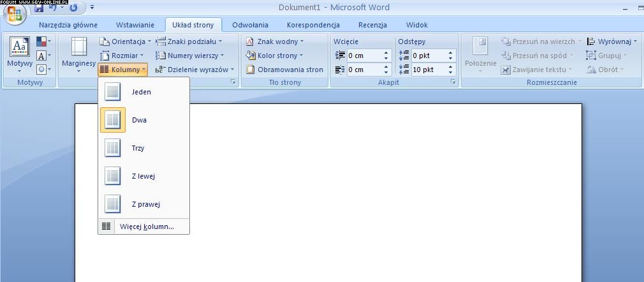This screenshot has width=644, height=282.
Task: Choose Z prawej column layout
Action: pos(143,204)
